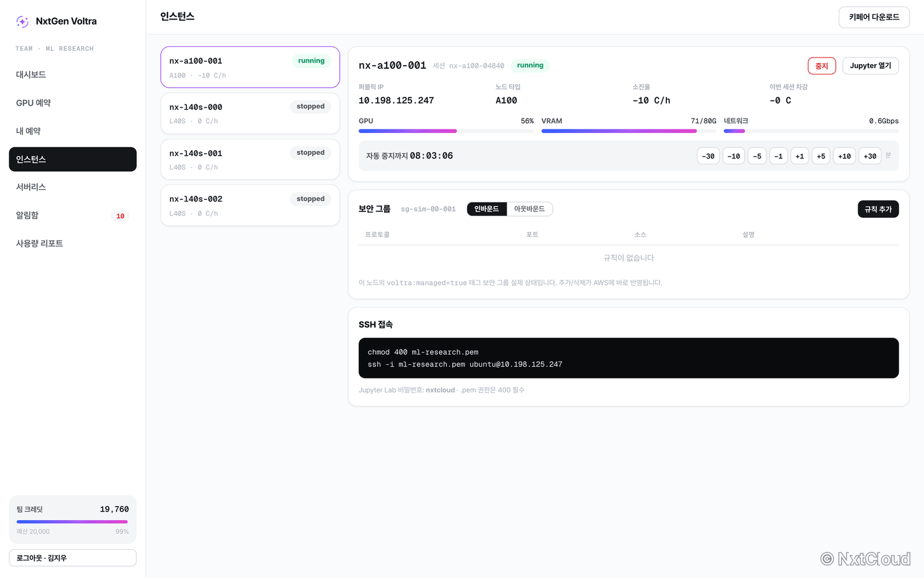The image size is (924, 578).
Task: Click the -5 minutes timer button
Action: pyautogui.click(x=757, y=156)
